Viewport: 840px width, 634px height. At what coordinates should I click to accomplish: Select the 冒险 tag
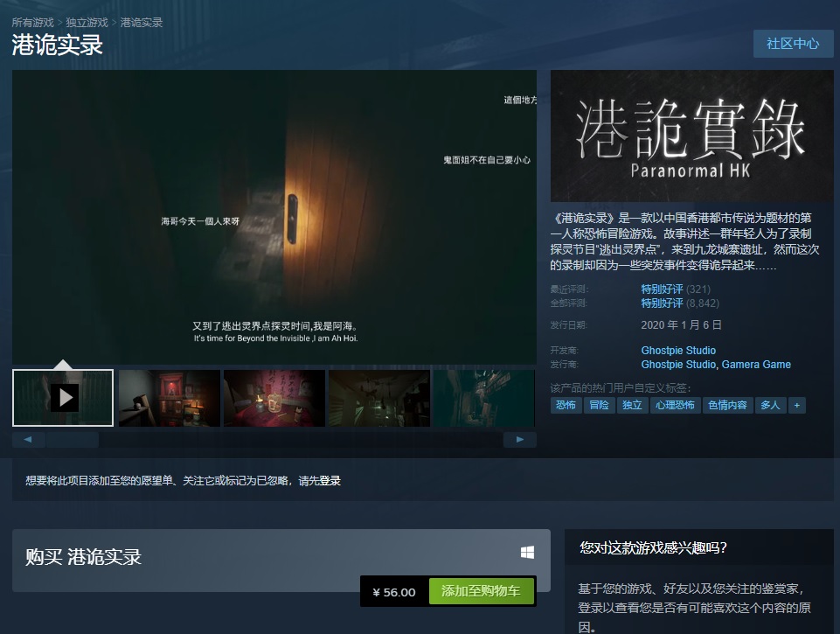[x=599, y=405]
